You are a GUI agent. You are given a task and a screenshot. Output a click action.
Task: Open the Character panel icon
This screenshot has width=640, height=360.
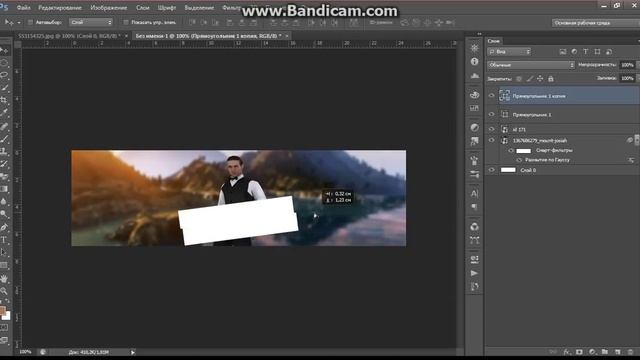point(474,193)
